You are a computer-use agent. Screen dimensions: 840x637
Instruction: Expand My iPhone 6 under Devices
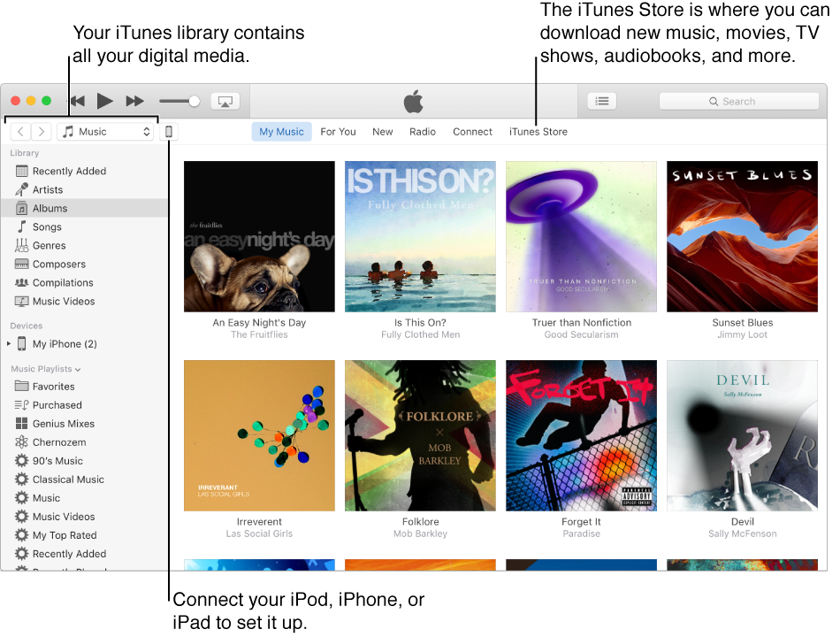point(9,343)
